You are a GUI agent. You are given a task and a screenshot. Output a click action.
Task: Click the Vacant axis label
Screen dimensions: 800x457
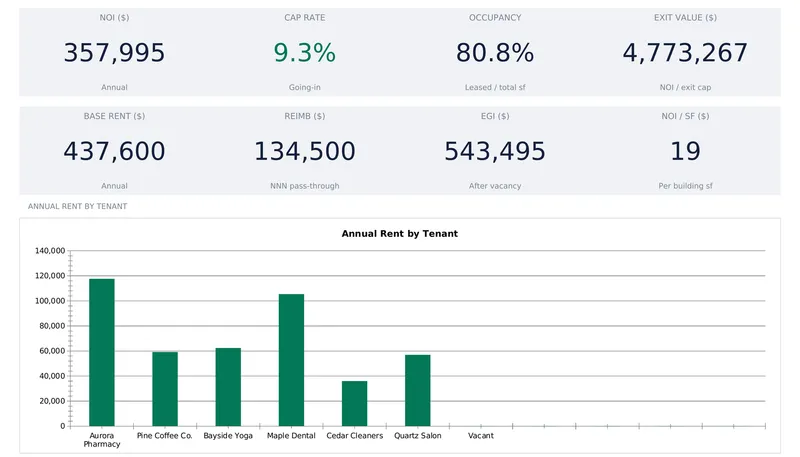point(481,436)
